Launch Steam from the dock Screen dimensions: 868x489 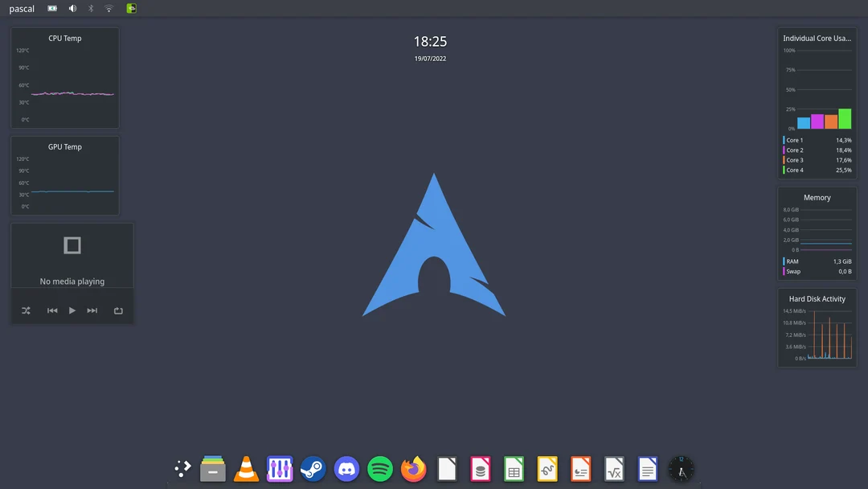pyautogui.click(x=313, y=469)
